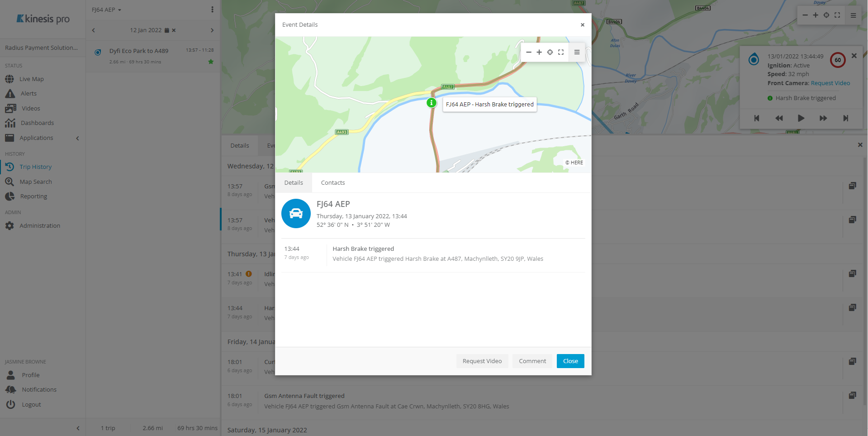Zoom in on the event details map

(539, 52)
